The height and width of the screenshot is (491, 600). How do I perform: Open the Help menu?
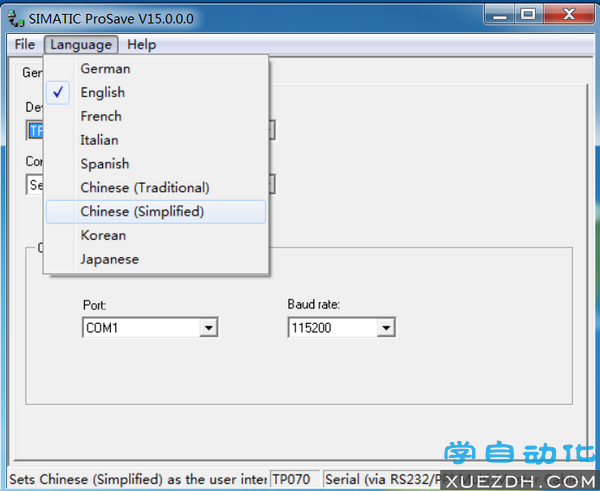142,44
